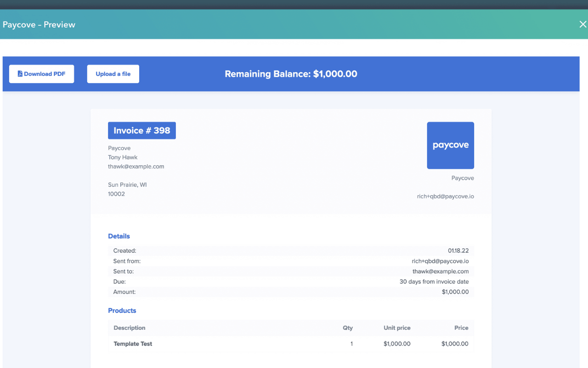
Task: Click the Remaining Balance $1,000.00 heading
Action: [291, 74]
